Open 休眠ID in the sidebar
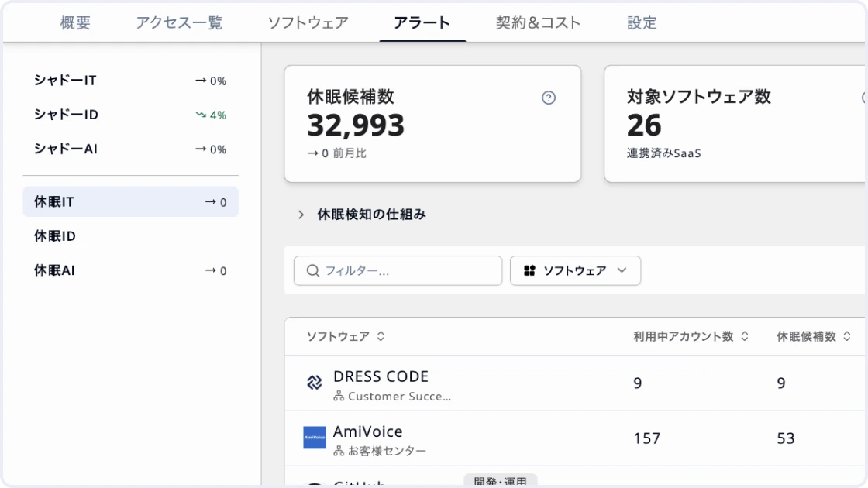This screenshot has width=868, height=488. point(131,236)
